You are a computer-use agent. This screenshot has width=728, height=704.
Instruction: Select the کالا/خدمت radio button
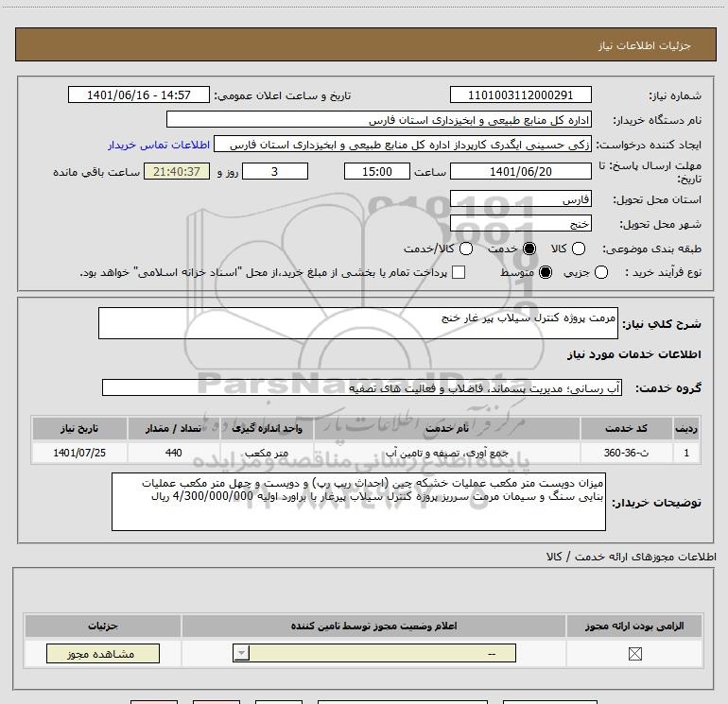[466, 249]
